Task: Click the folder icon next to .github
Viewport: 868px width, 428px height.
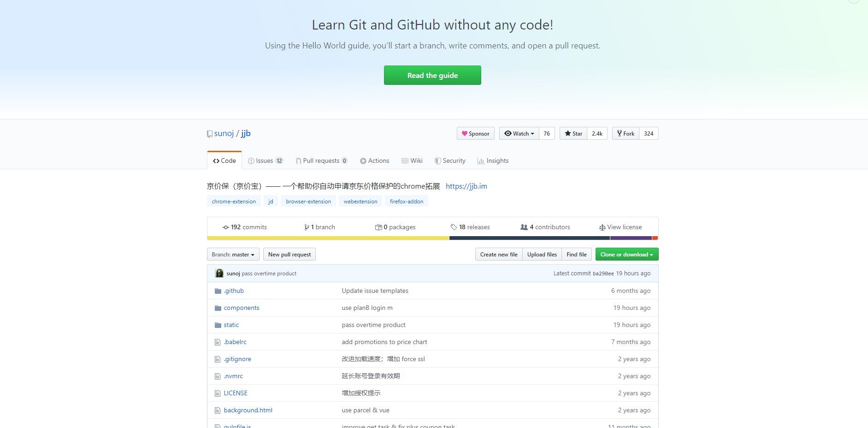Action: point(218,291)
